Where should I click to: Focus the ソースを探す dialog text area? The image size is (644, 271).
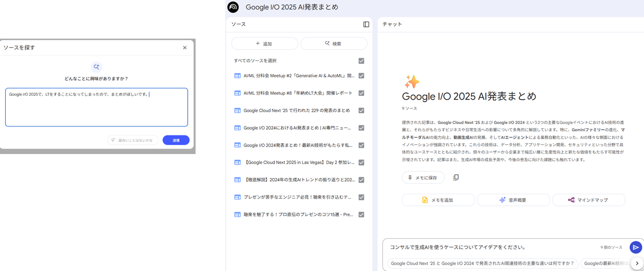96,107
